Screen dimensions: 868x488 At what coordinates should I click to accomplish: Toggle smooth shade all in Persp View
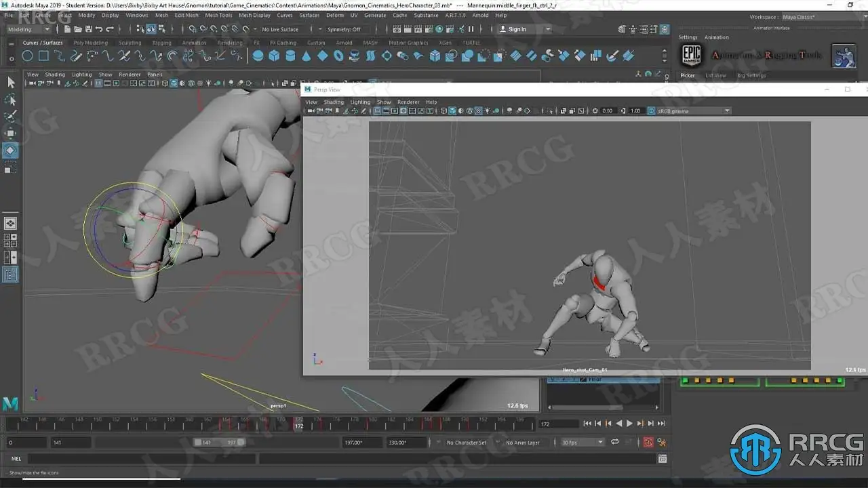[x=452, y=110]
